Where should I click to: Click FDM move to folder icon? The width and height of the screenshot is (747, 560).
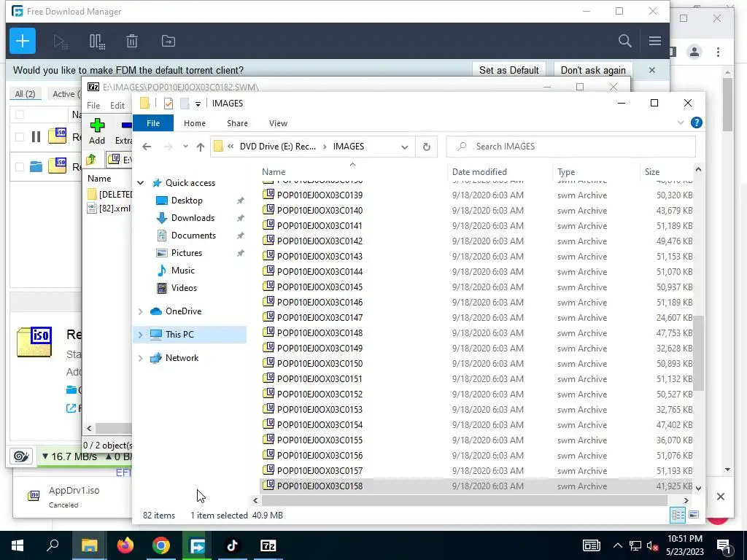pos(169,42)
